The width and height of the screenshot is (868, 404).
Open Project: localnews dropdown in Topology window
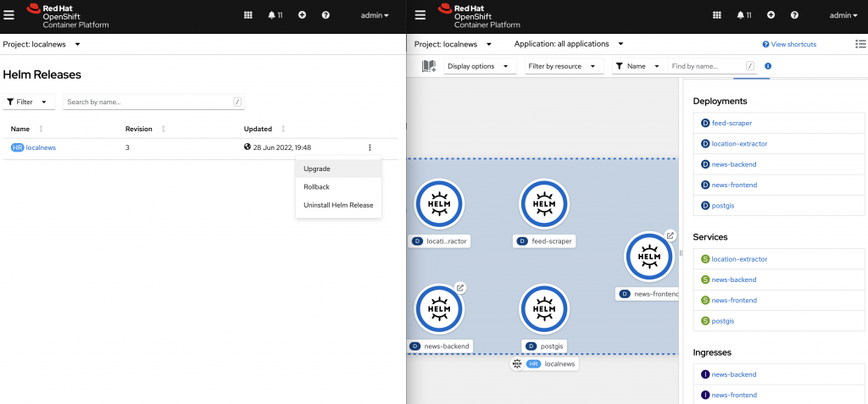(x=453, y=44)
